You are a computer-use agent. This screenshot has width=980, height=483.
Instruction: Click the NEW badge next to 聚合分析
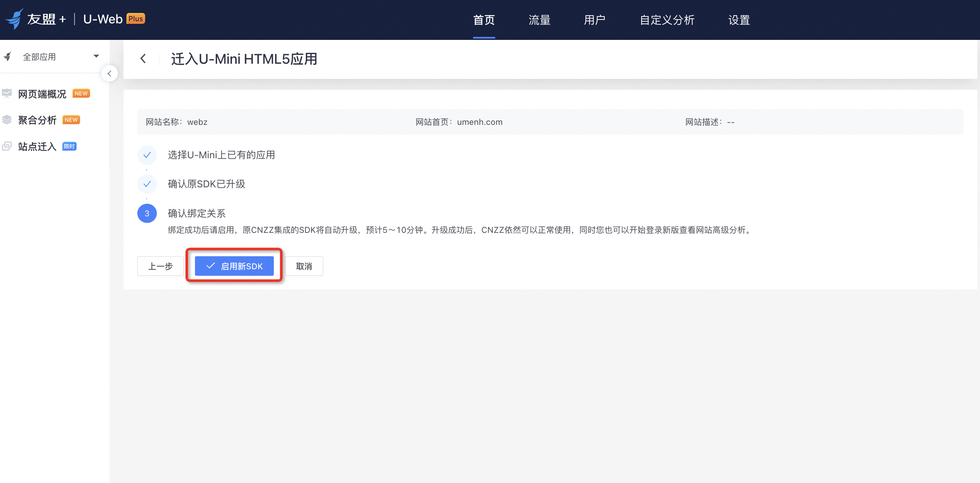pyautogui.click(x=71, y=120)
